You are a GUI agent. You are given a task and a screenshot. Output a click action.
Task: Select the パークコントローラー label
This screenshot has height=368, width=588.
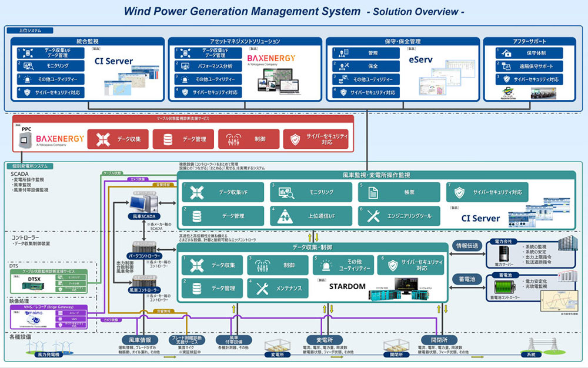[x=145, y=256]
